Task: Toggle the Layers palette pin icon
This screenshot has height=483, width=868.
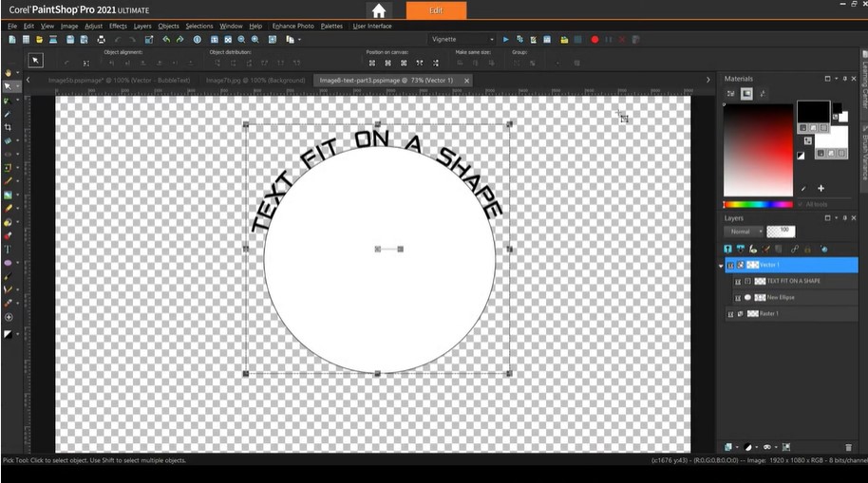Action: 845,218
